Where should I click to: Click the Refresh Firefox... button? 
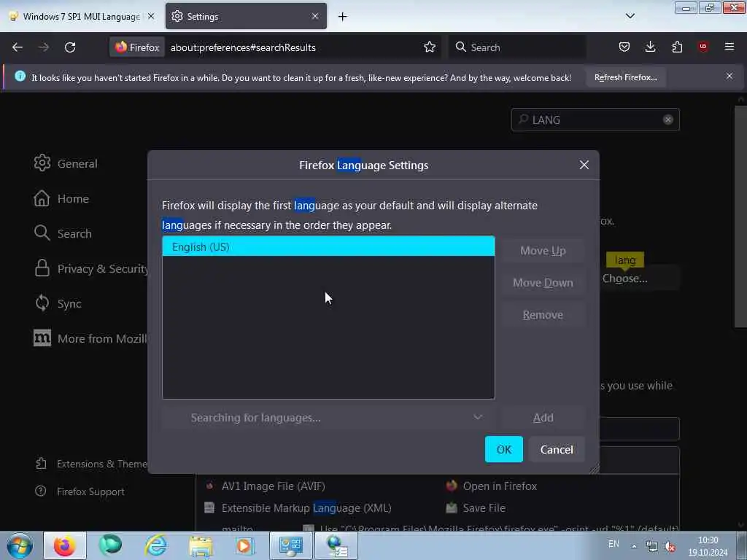pos(625,77)
